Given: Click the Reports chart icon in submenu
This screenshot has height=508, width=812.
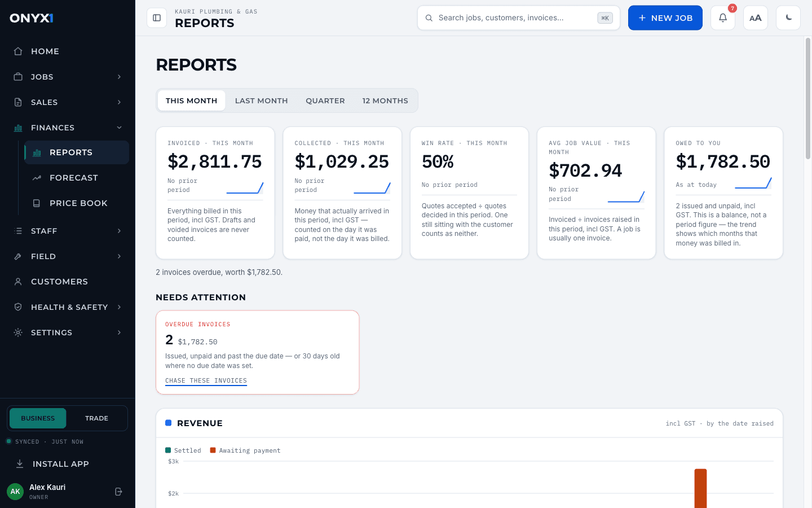Looking at the screenshot, I should tap(37, 152).
